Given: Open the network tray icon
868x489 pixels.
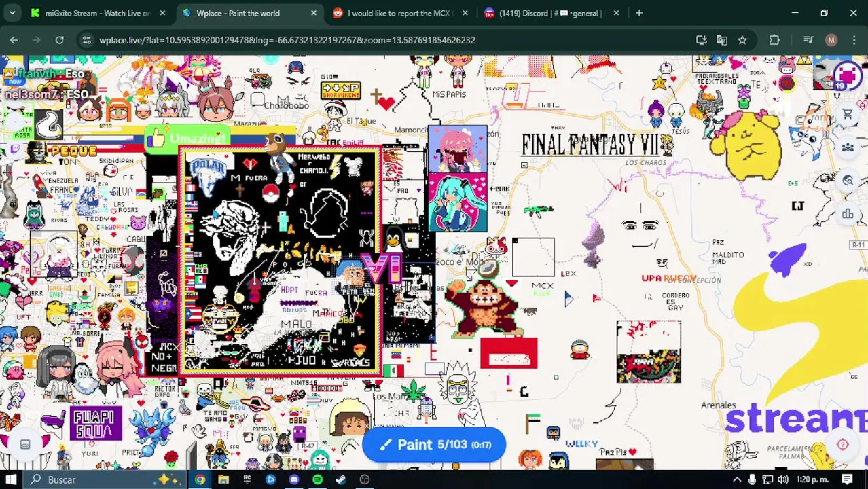Looking at the screenshot, I should pyautogui.click(x=767, y=480).
